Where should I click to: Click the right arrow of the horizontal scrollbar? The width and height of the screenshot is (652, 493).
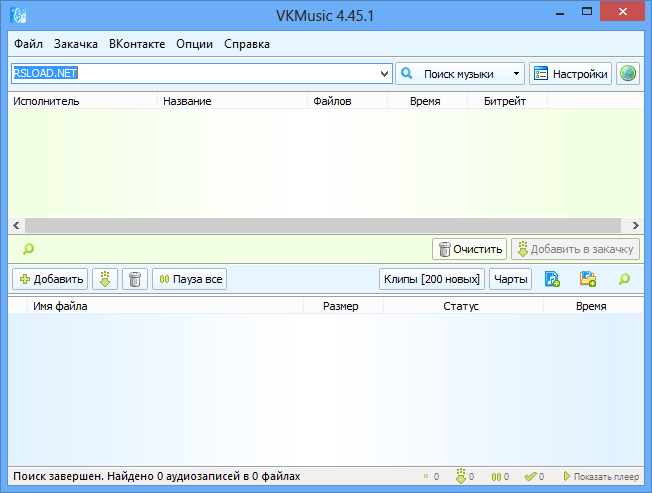click(635, 225)
